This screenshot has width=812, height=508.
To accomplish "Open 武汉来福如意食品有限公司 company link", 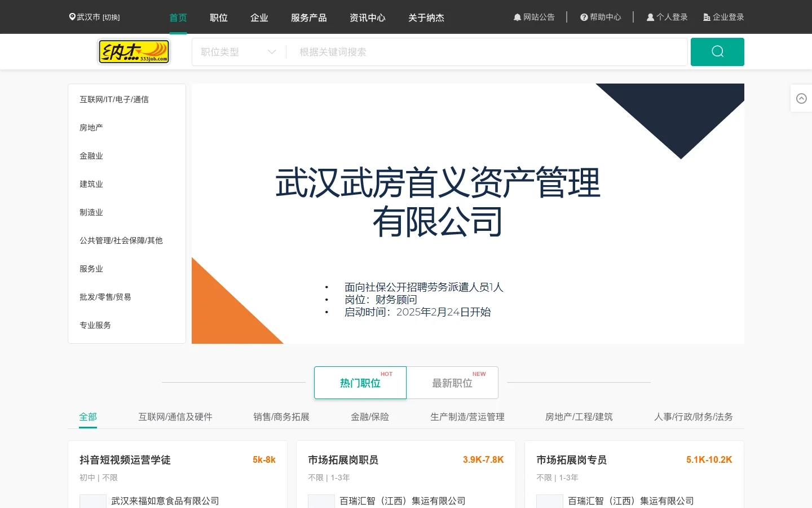I will [165, 501].
